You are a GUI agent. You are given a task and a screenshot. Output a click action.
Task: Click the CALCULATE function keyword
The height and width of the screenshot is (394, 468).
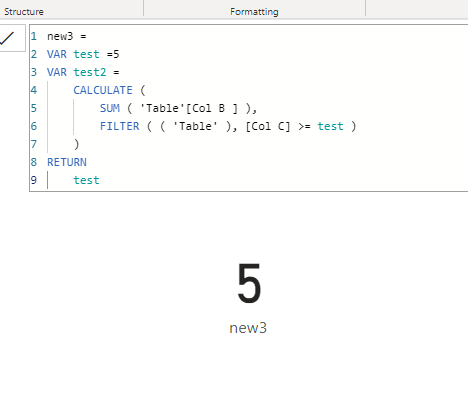click(x=103, y=90)
